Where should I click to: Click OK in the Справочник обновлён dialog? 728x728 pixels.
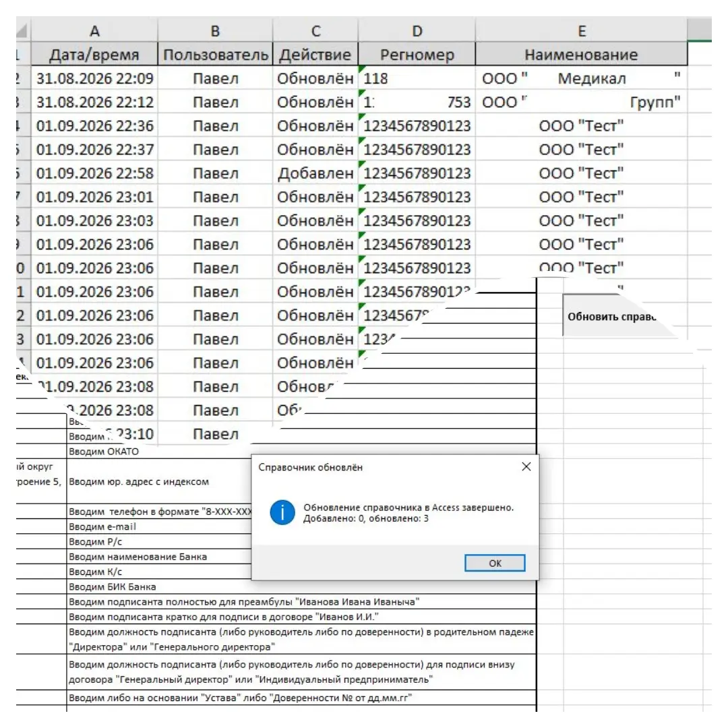pyautogui.click(x=495, y=563)
